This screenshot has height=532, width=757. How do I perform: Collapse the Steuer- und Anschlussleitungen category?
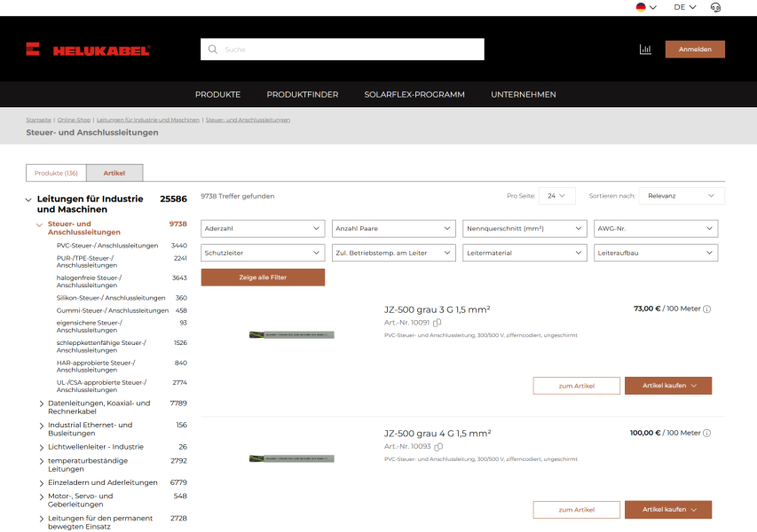click(39, 224)
